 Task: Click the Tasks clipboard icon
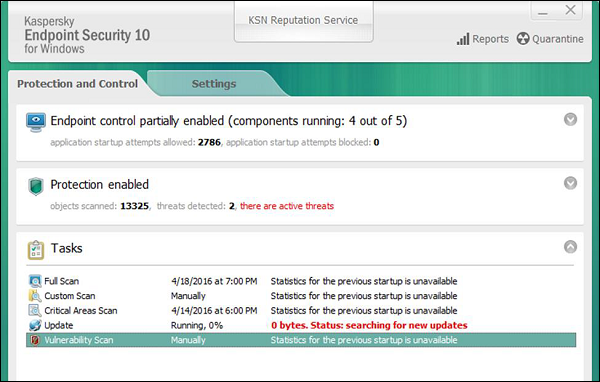coord(36,250)
